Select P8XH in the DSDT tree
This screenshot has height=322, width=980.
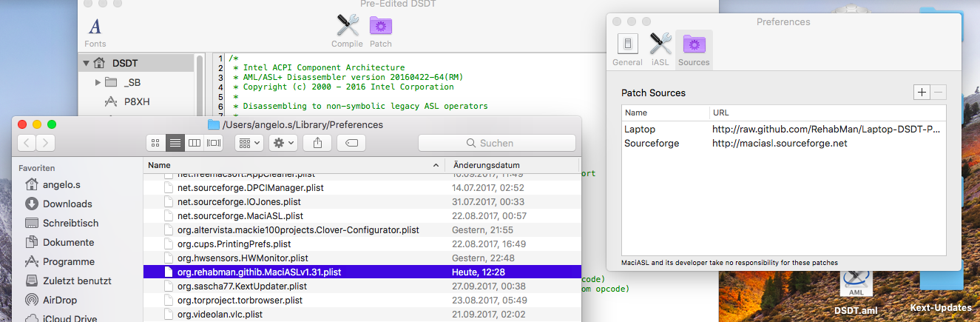pos(137,101)
